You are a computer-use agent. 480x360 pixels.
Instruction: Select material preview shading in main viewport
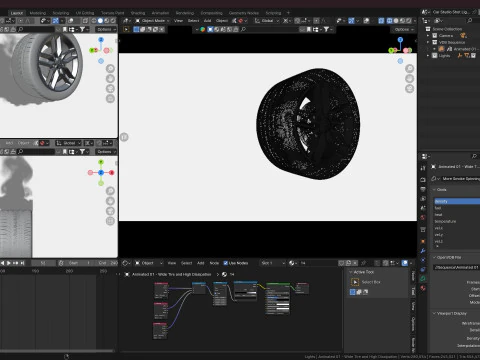(x=402, y=21)
